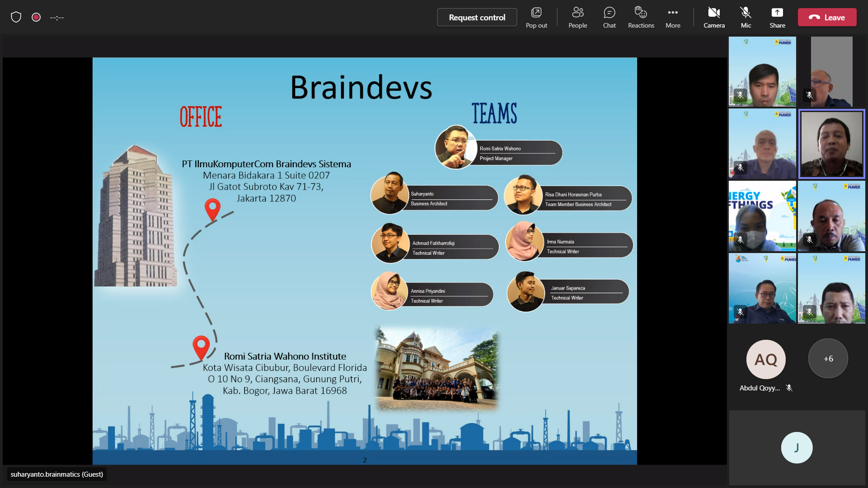Viewport: 868px width, 488px height.
Task: Click the shield security icon
Action: (x=16, y=17)
